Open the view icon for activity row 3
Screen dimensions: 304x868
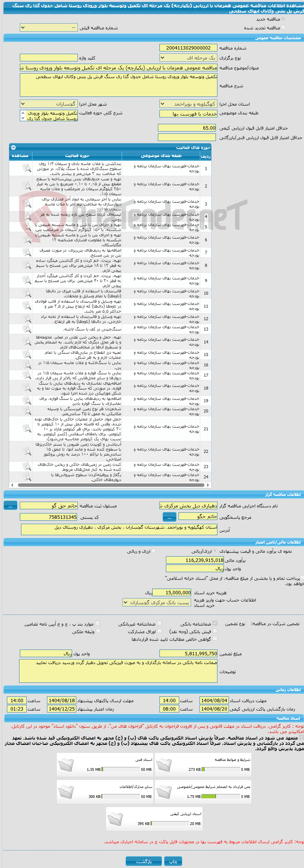[26, 204]
